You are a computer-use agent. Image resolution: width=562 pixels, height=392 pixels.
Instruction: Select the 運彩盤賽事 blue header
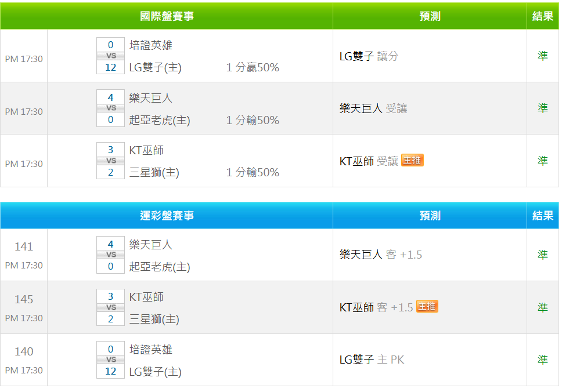click(167, 216)
